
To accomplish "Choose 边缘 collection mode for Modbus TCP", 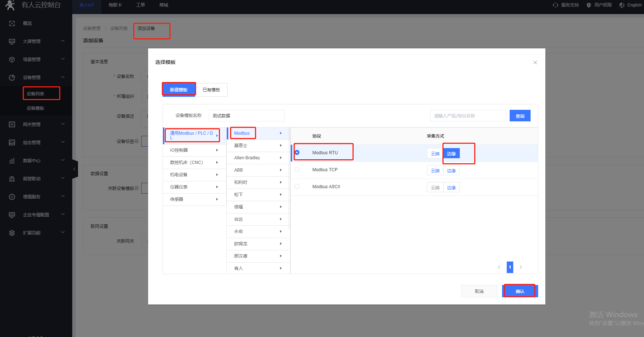I will click(451, 171).
